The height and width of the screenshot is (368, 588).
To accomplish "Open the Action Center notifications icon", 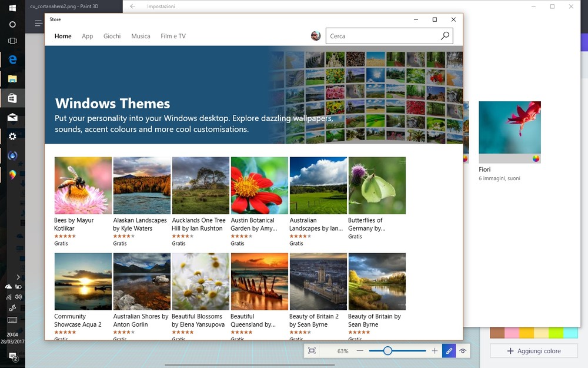I will [x=13, y=357].
